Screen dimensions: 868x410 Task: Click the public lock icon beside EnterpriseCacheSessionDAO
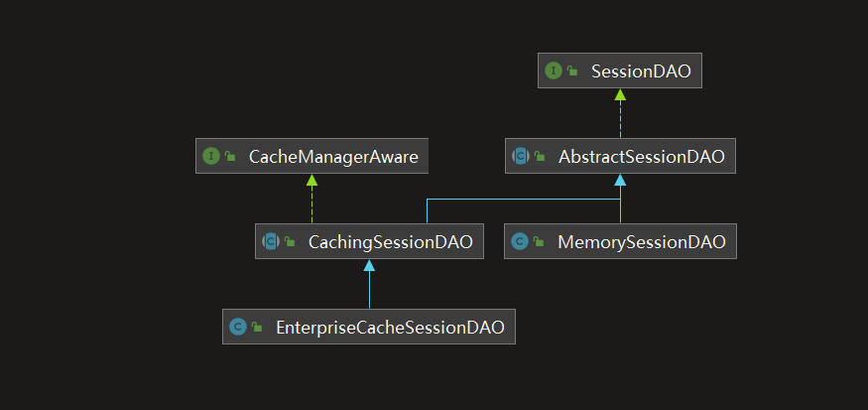tap(257, 327)
